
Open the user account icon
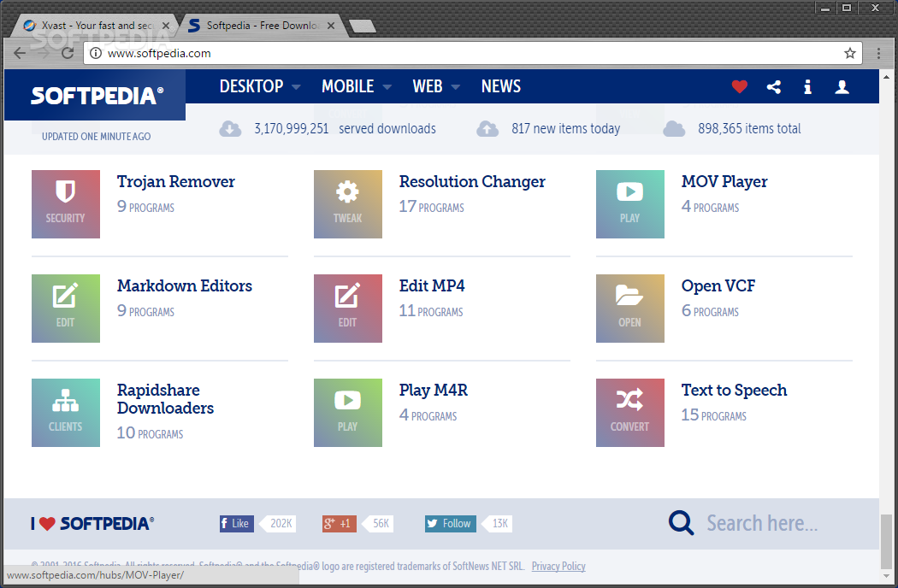pyautogui.click(x=842, y=86)
